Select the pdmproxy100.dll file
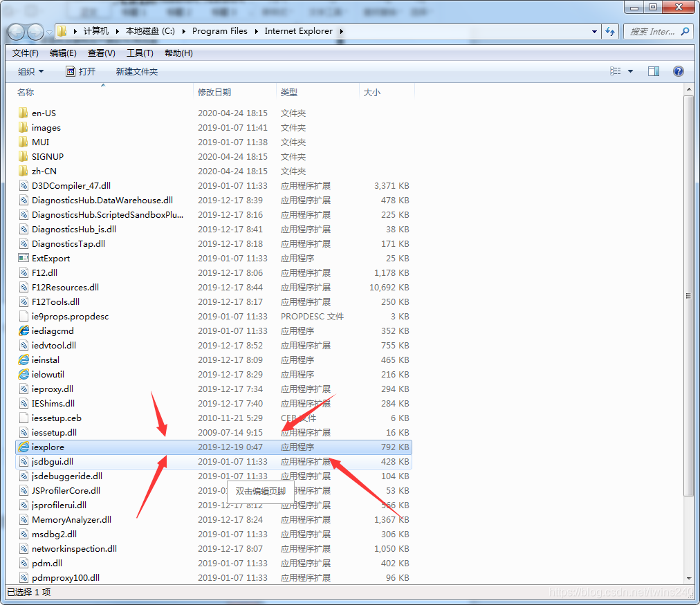 coord(66,578)
